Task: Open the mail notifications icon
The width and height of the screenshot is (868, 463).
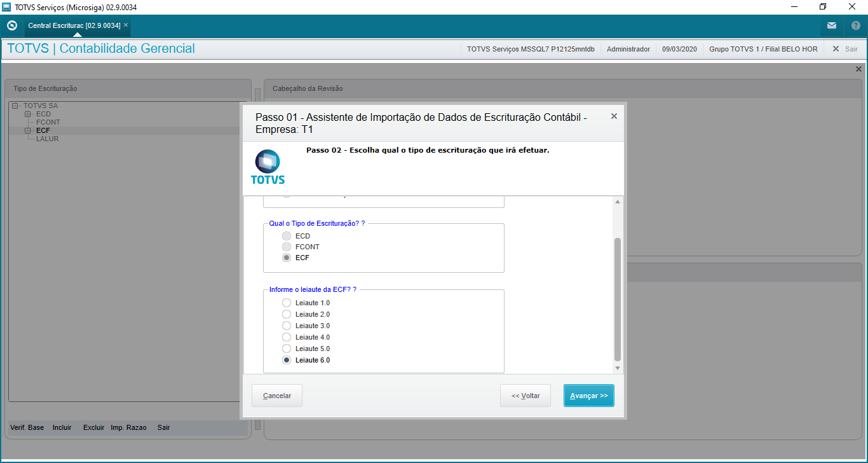Action: coord(832,25)
